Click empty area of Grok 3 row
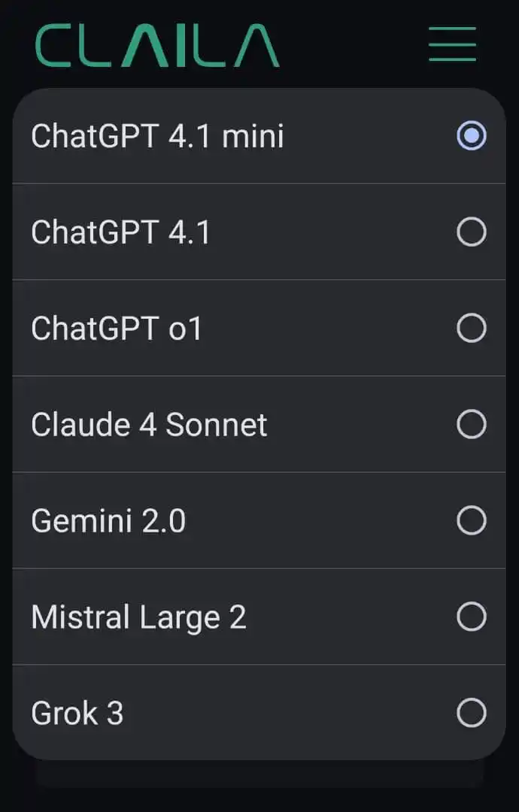519x812 pixels. pos(290,713)
